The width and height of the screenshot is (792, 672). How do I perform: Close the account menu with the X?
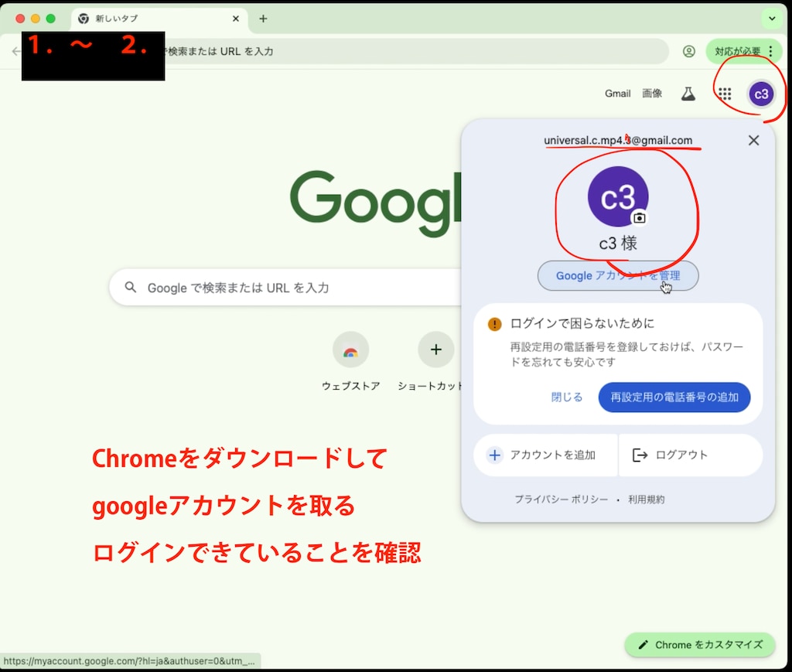(753, 140)
